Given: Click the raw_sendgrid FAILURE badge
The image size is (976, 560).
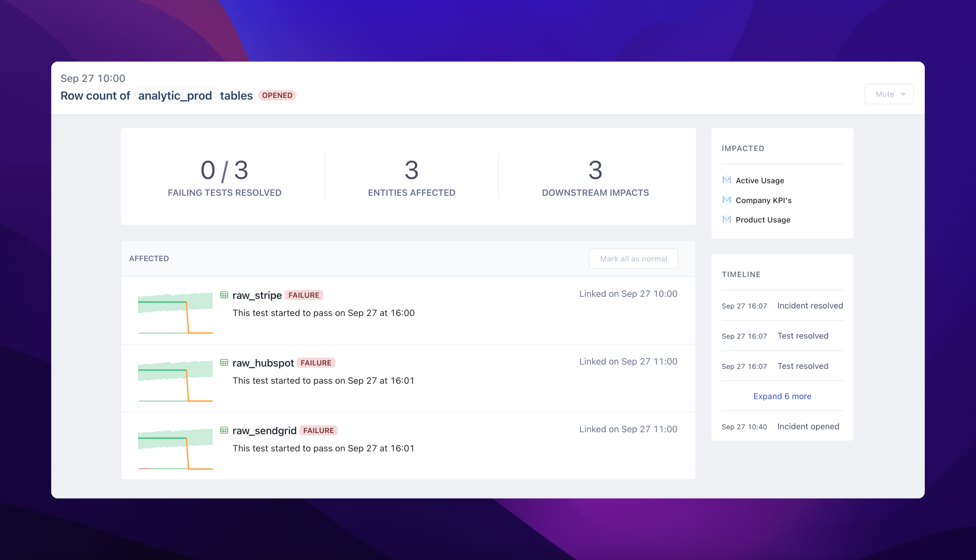Looking at the screenshot, I should point(318,430).
